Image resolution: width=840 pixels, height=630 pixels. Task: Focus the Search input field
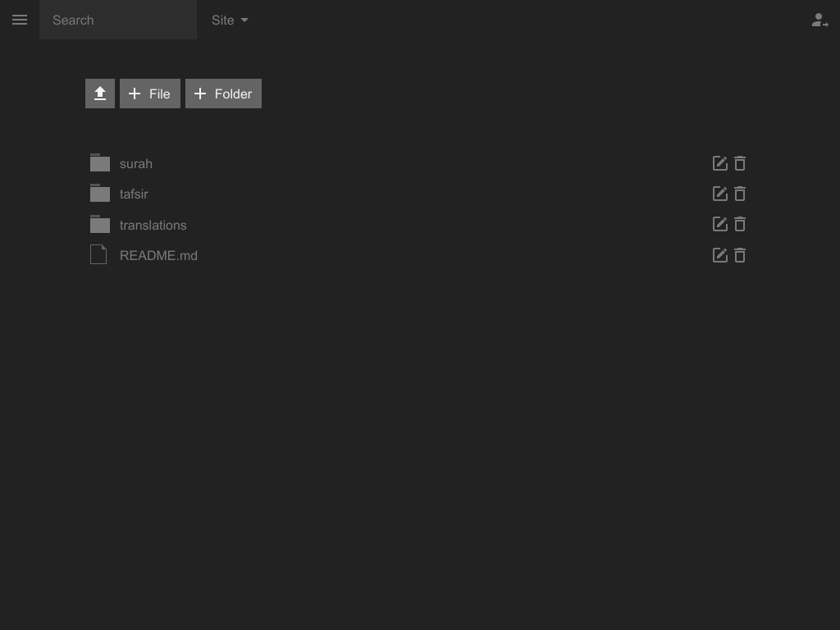pos(118,20)
